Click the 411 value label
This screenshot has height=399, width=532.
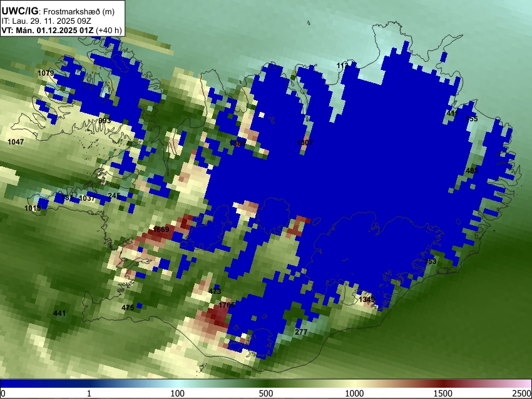pos(453,113)
